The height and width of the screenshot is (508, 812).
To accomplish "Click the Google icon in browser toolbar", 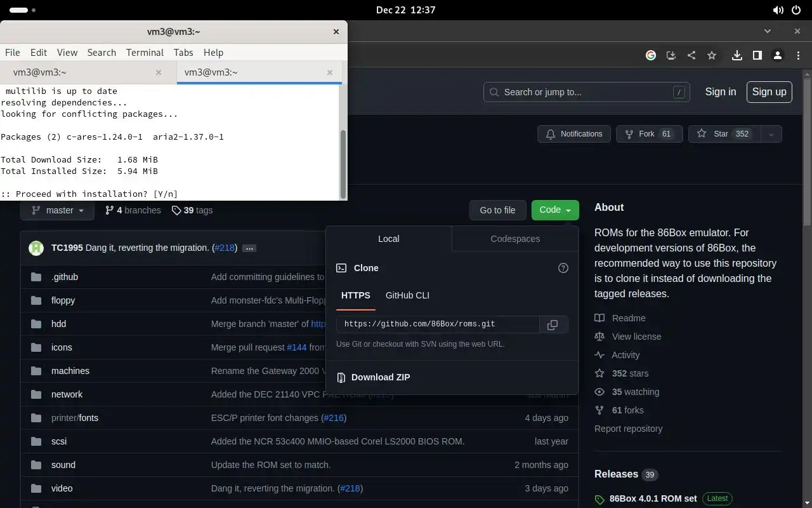I will tap(651, 55).
